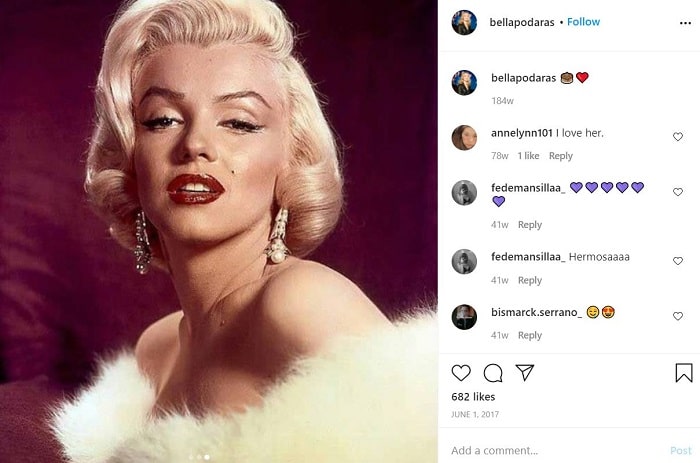Like bismarck.serrano_'s emoji comment
Image resolution: width=700 pixels, height=463 pixels.
pyautogui.click(x=678, y=316)
